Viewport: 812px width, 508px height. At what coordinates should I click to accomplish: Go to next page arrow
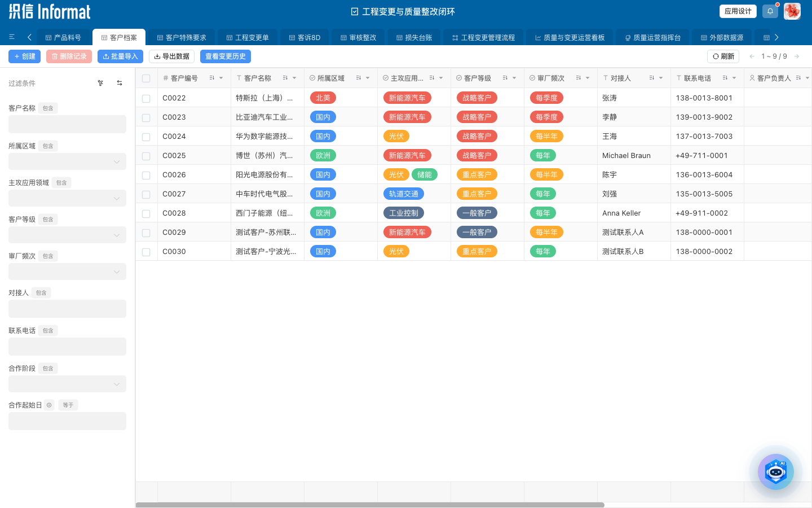797,56
